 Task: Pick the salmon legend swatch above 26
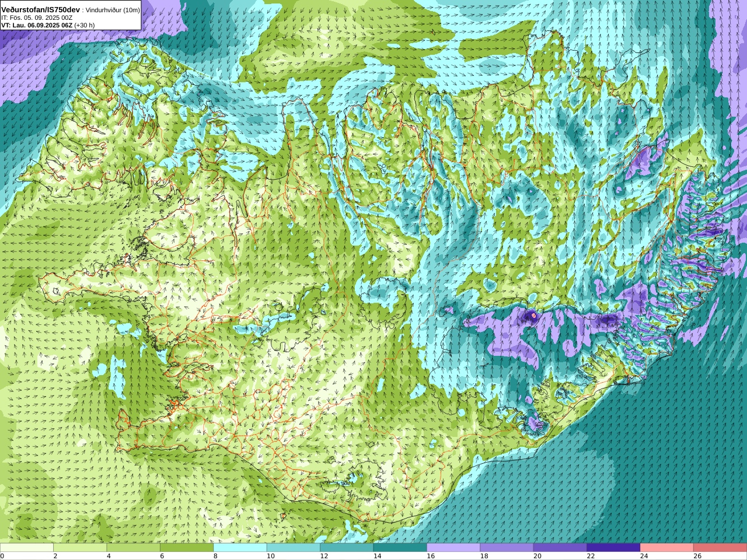tap(720, 548)
